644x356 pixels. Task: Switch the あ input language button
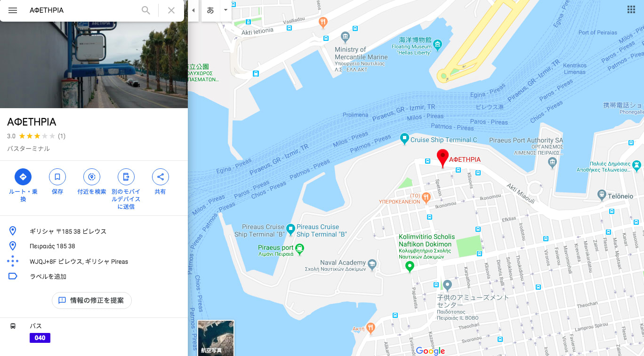(x=210, y=10)
